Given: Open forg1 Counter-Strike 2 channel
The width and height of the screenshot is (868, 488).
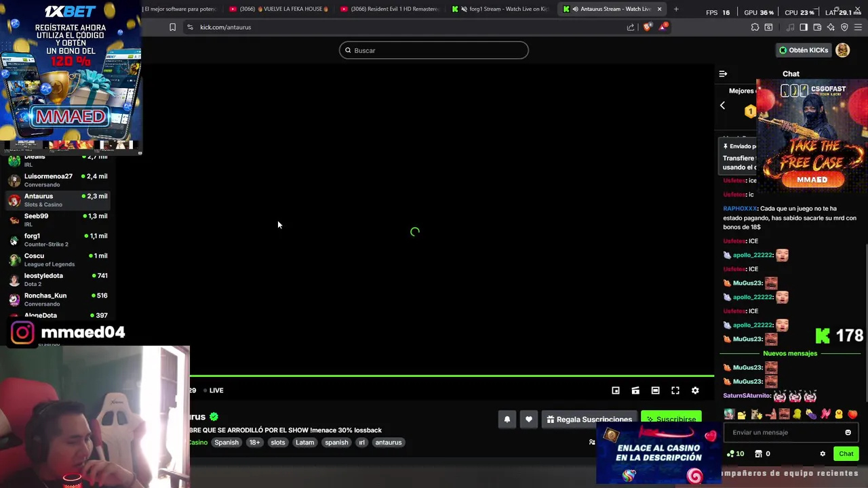Looking at the screenshot, I should pos(58,239).
